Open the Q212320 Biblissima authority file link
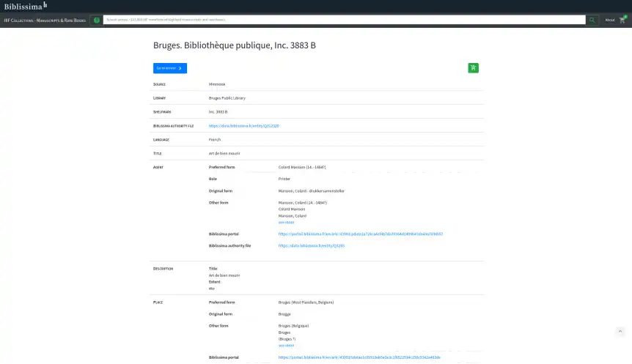 click(243, 126)
